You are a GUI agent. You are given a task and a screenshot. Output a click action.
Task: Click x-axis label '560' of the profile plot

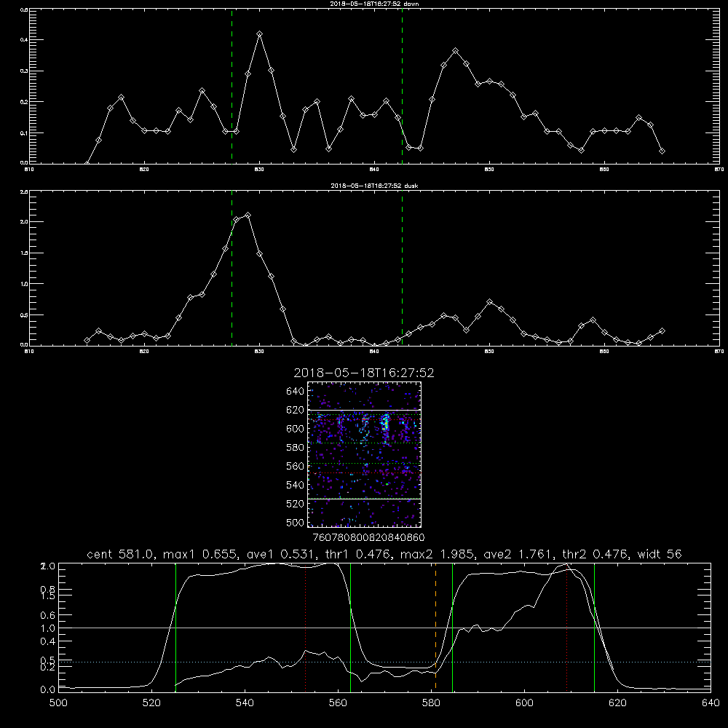pyautogui.click(x=338, y=703)
